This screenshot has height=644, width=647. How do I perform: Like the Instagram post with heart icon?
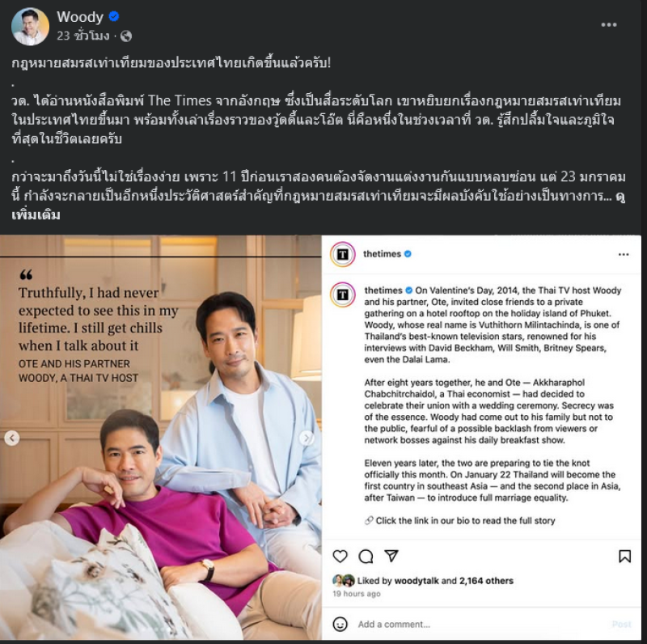point(340,556)
